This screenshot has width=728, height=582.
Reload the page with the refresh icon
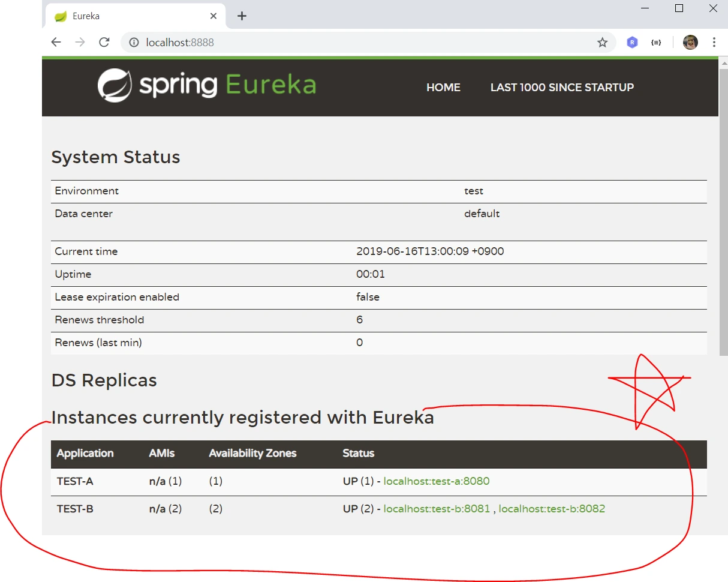coord(104,42)
